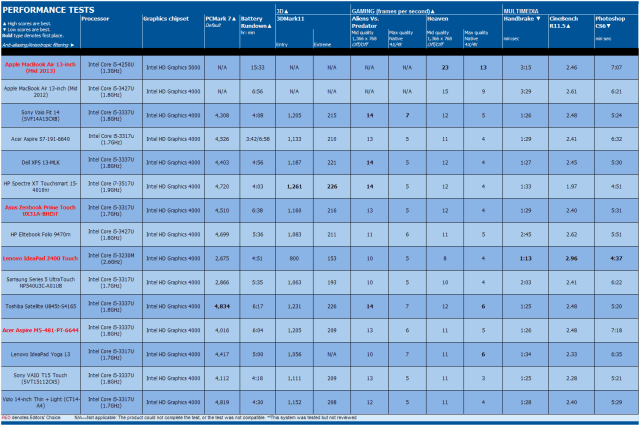
Task: Click the Samsung Series 5 UltraTouch row name
Action: tap(40, 282)
